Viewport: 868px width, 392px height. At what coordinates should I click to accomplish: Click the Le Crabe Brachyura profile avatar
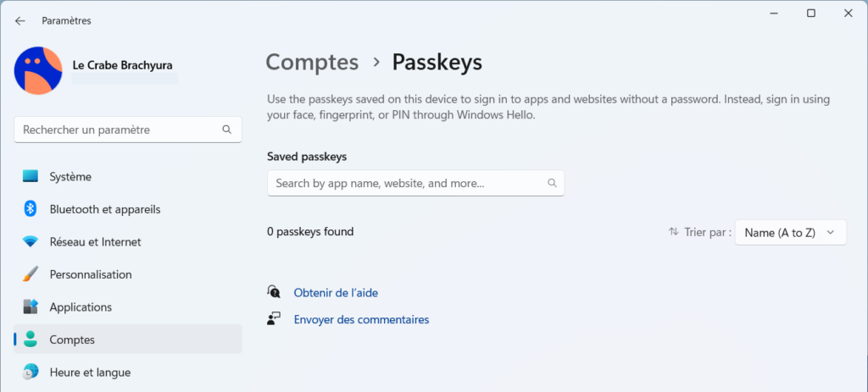coord(38,71)
